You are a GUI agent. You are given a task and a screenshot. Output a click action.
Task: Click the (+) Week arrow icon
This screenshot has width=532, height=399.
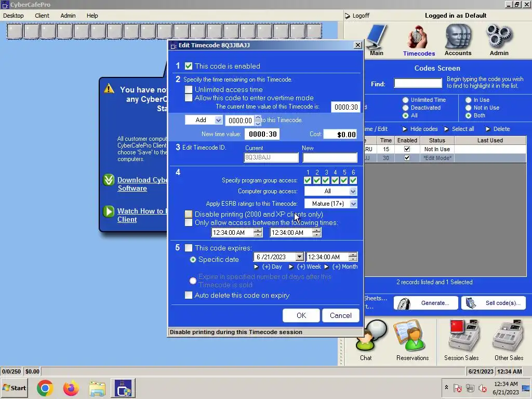coord(291,267)
